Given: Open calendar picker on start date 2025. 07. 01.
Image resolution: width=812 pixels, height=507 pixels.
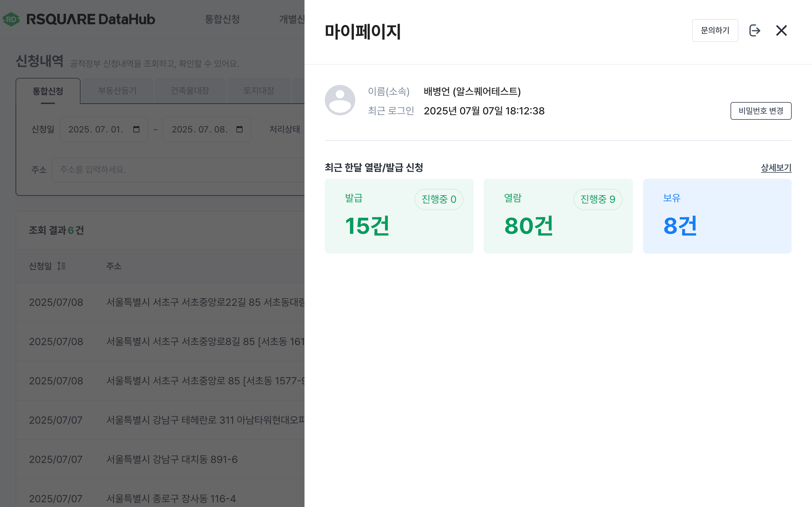Looking at the screenshot, I should tap(136, 129).
